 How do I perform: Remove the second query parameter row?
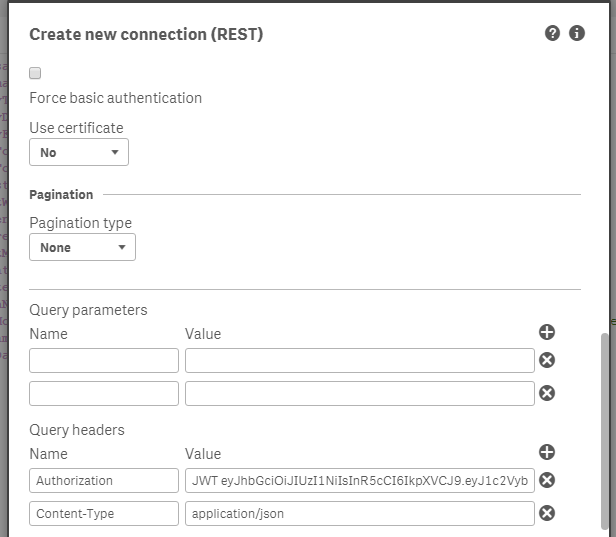click(x=547, y=393)
